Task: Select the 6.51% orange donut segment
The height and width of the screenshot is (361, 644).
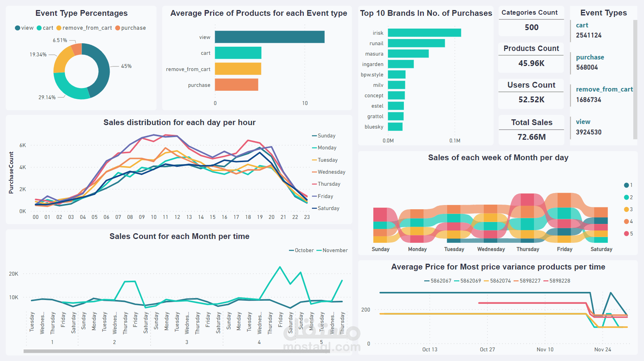Action: click(77, 49)
